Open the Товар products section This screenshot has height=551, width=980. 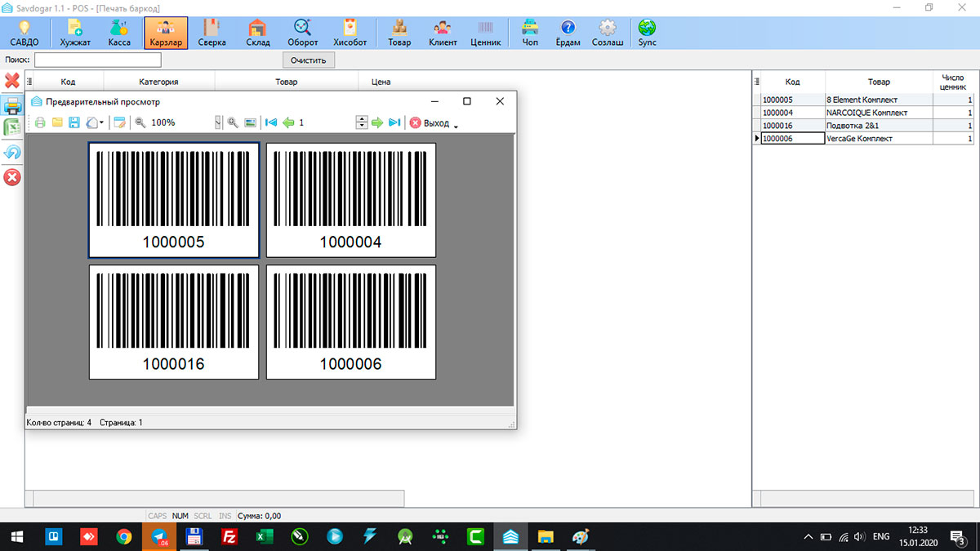click(x=399, y=33)
